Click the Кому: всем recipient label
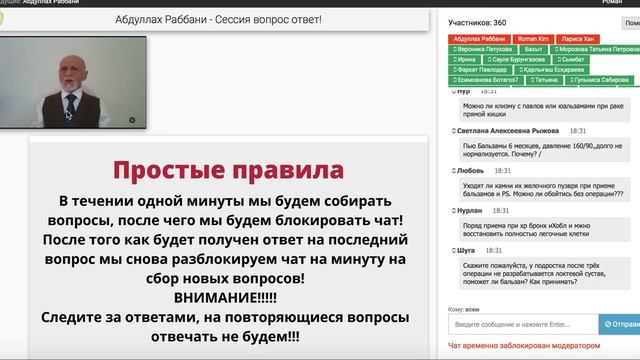Viewport: 640px width, 360px height. click(x=464, y=309)
